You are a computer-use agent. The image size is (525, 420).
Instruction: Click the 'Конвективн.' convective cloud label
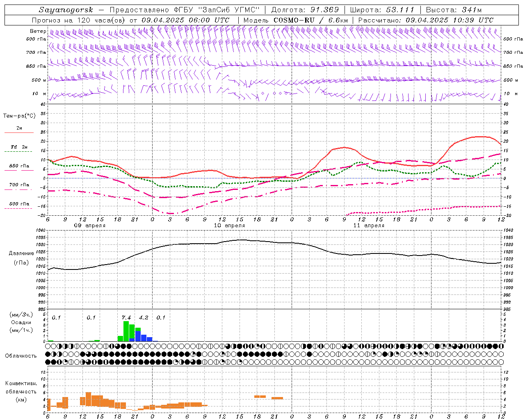tap(21, 383)
